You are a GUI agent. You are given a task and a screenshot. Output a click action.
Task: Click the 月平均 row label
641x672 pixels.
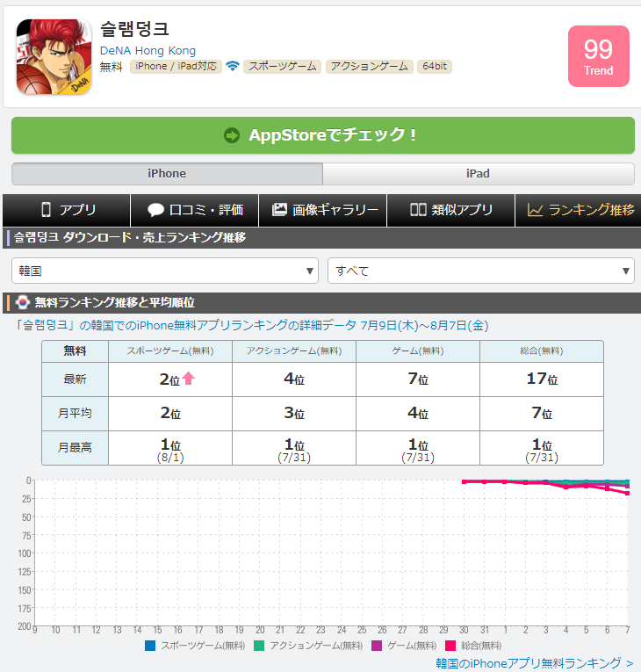pos(75,414)
